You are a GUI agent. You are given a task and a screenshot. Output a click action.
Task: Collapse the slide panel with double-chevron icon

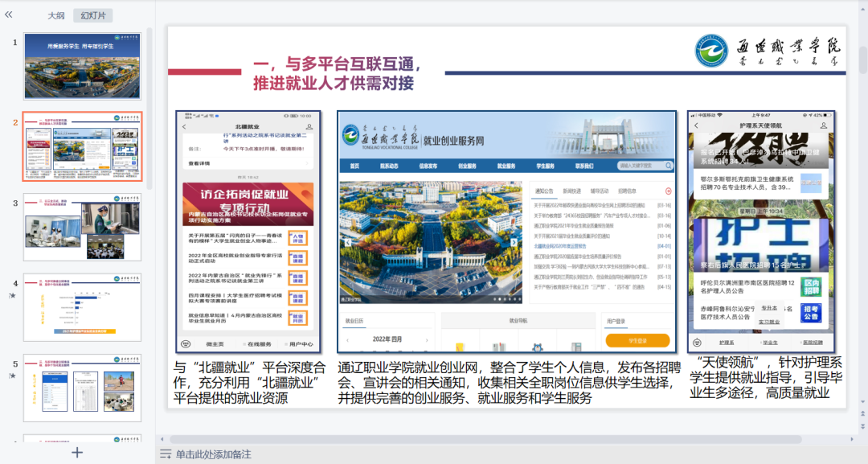pos(8,15)
